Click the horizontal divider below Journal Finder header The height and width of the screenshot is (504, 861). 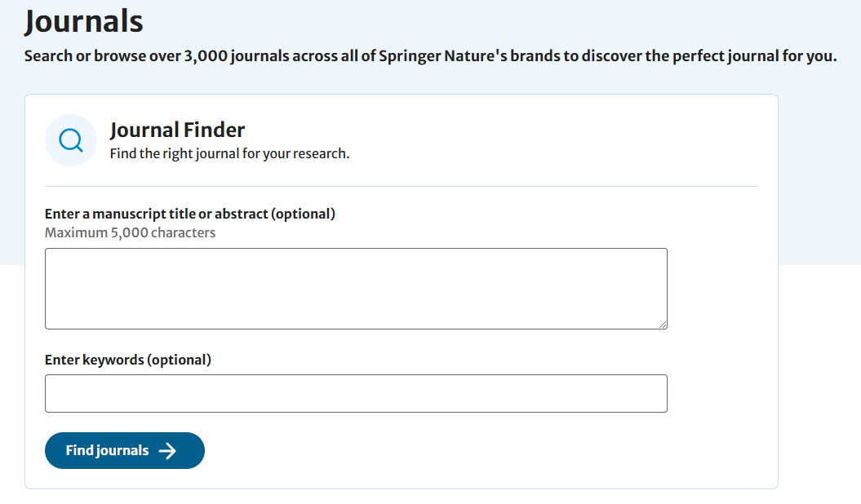pyautogui.click(x=402, y=187)
